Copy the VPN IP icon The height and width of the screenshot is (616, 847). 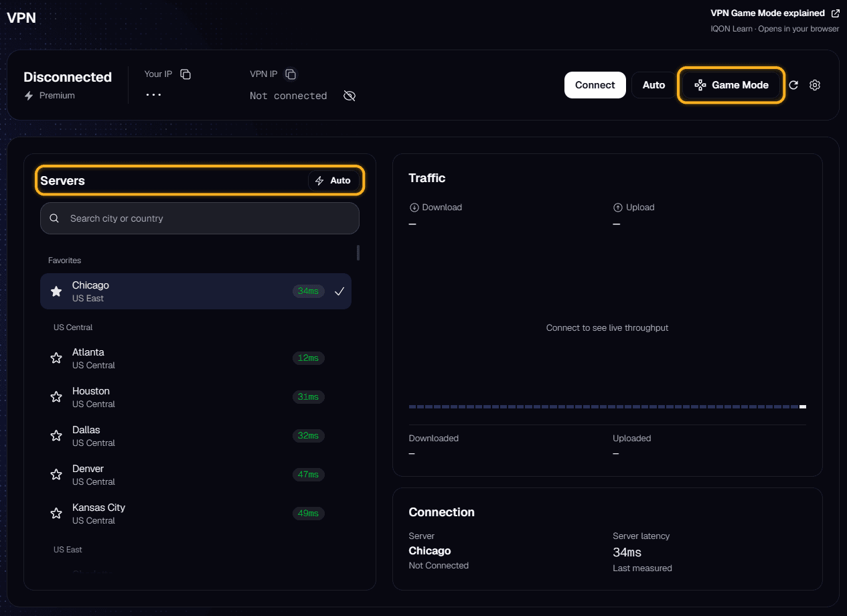tap(290, 74)
